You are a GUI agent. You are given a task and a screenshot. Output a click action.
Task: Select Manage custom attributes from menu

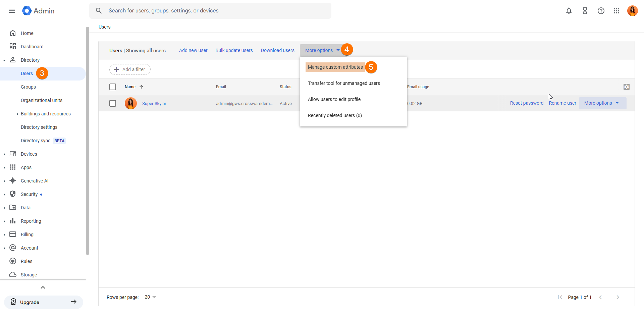tap(335, 67)
